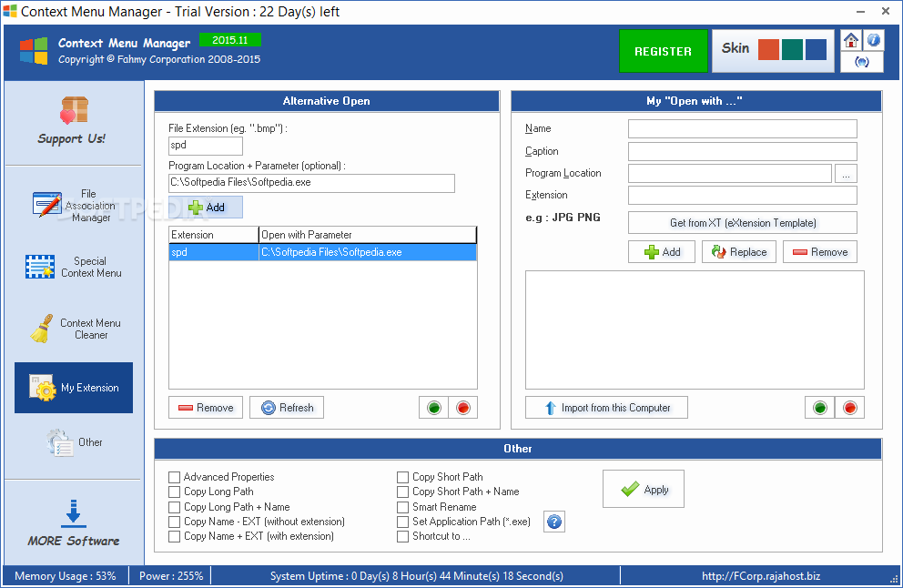Toggle Shortcut to ... checkbox

(402, 536)
